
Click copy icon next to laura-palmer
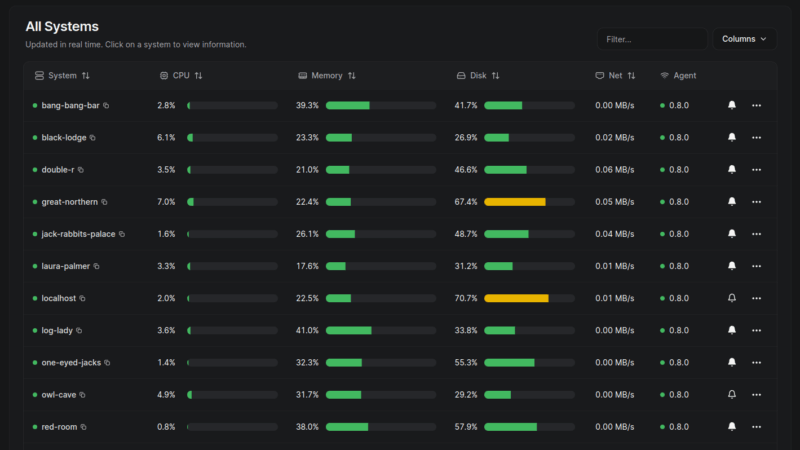pos(97,266)
